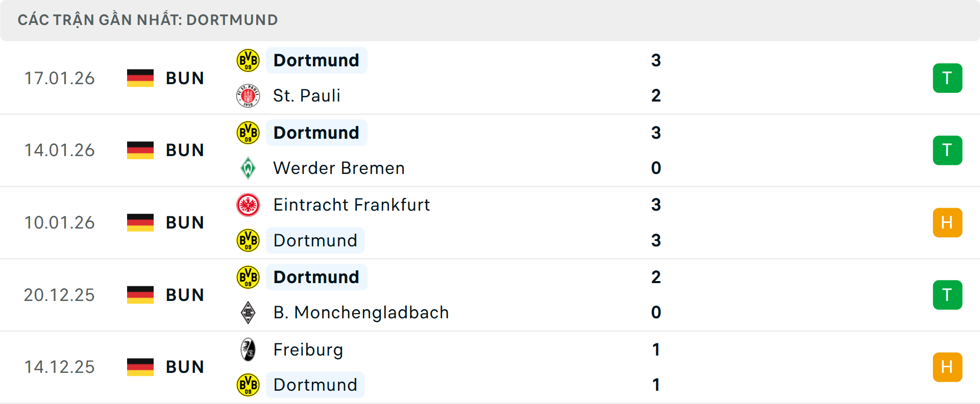The width and height of the screenshot is (980, 404).
Task: Expand the BUN label on the 10.01.26 row
Action: (x=184, y=222)
